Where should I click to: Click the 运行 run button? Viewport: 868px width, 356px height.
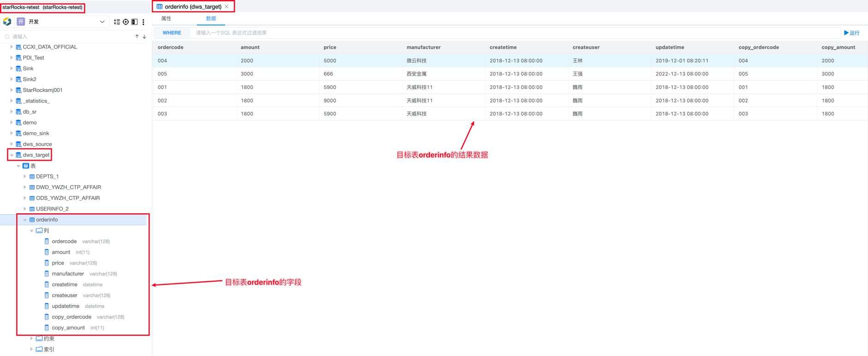point(851,33)
